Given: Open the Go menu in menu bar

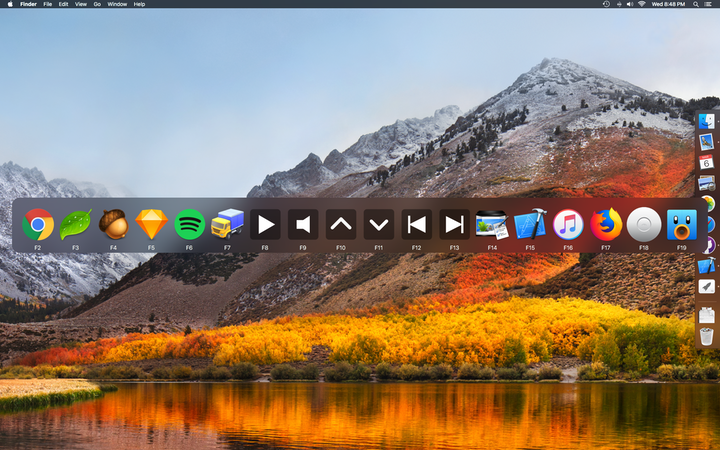Looking at the screenshot, I should point(97,4).
